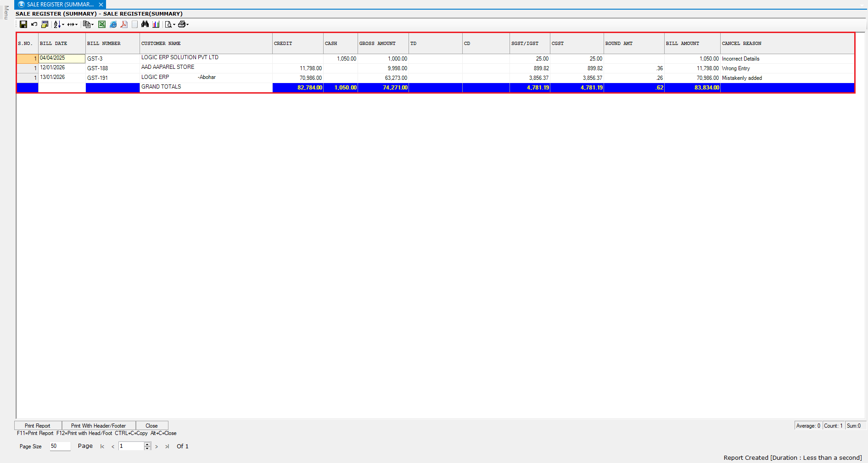The height and width of the screenshot is (463, 868).
Task: Expand the A-Z sort dropdown
Action: coord(63,25)
